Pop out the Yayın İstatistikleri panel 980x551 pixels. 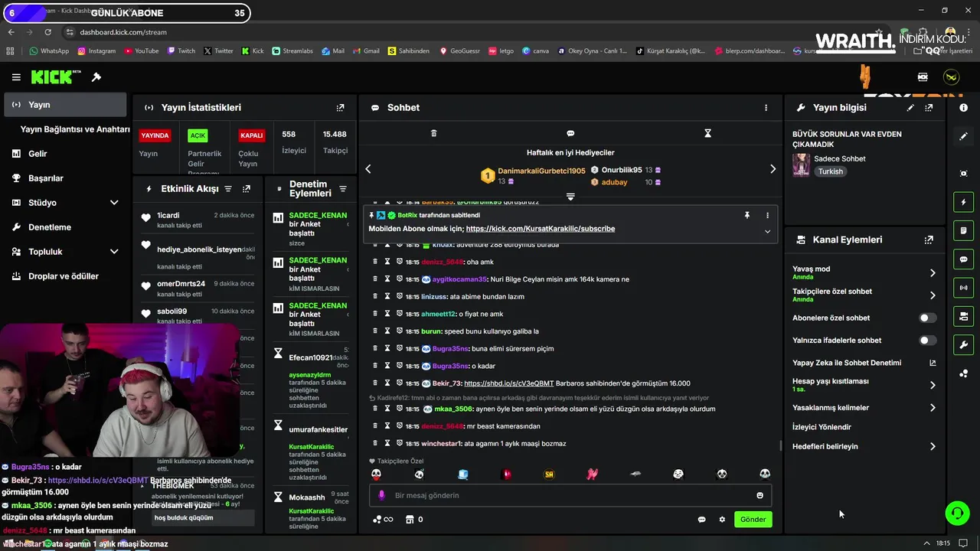tap(341, 108)
